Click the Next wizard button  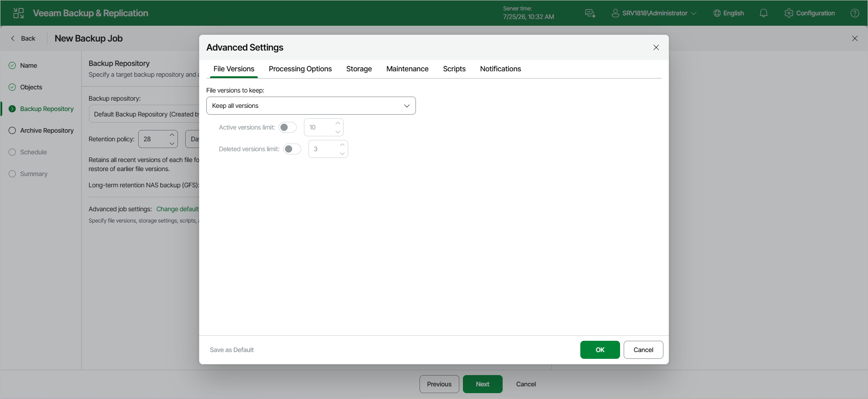(483, 384)
